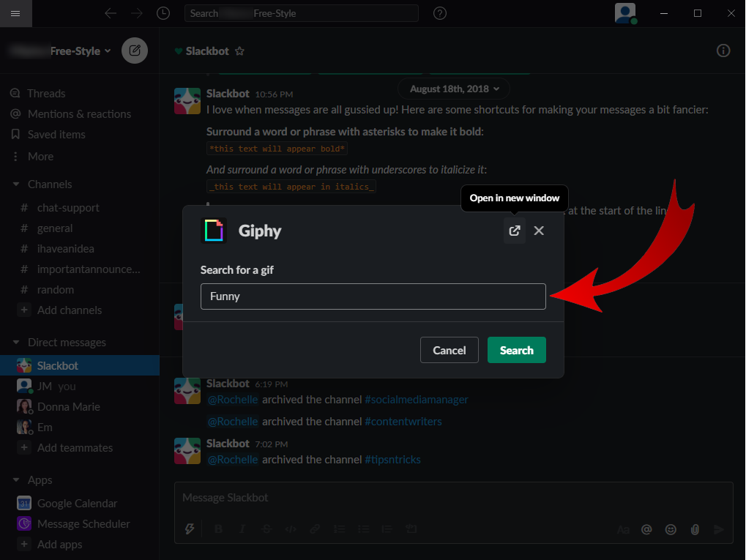The height and width of the screenshot is (560, 746).
Task: Open Google Calendar app
Action: (x=77, y=504)
